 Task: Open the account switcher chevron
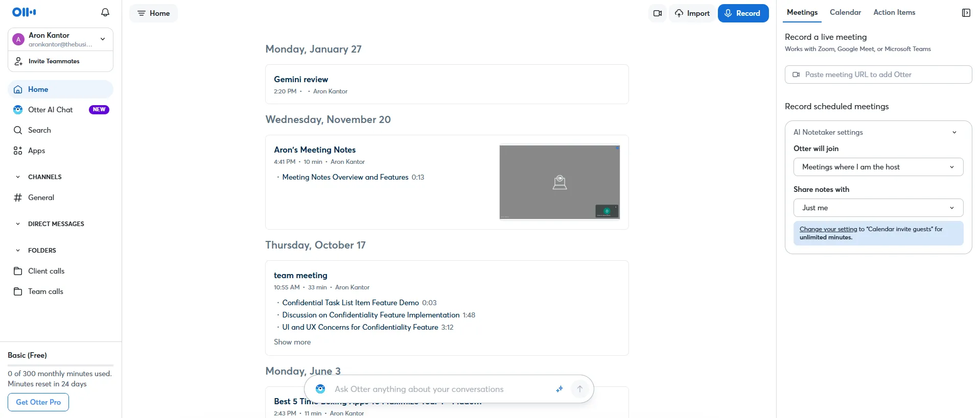pos(103,39)
